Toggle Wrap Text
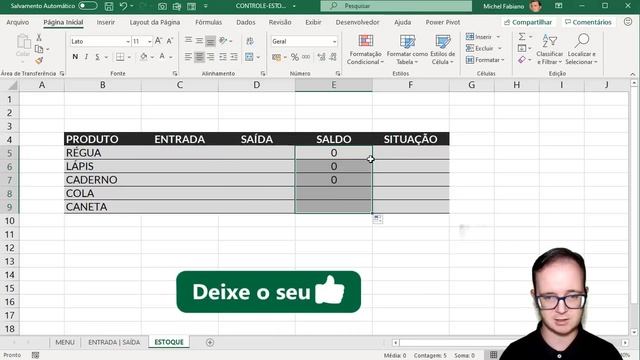Viewport: 640px width, 360px height. pyautogui.click(x=250, y=40)
